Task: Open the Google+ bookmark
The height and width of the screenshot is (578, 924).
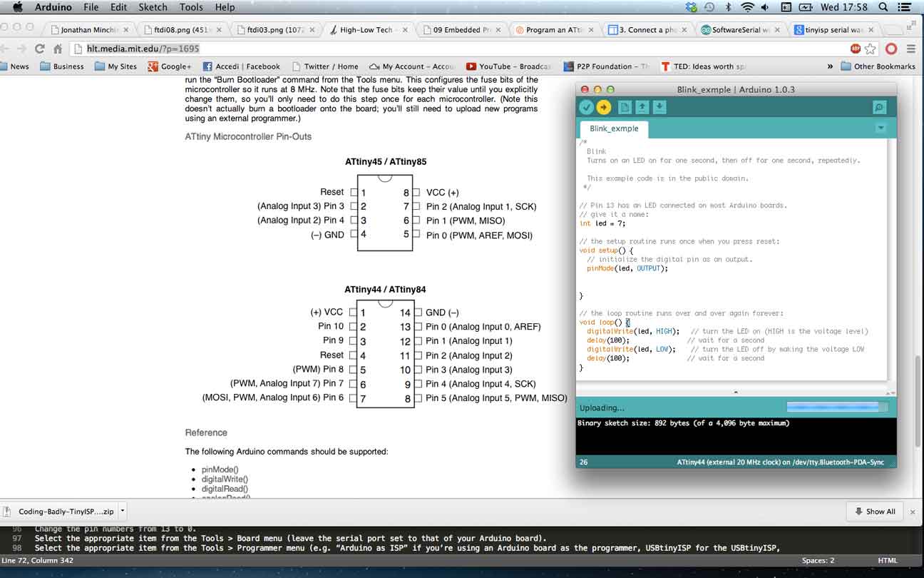Action: pos(169,66)
